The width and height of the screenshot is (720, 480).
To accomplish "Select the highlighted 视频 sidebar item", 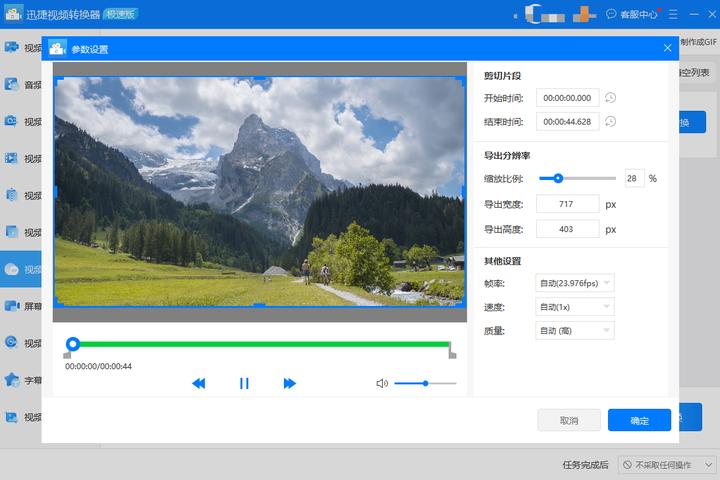I will [21, 269].
